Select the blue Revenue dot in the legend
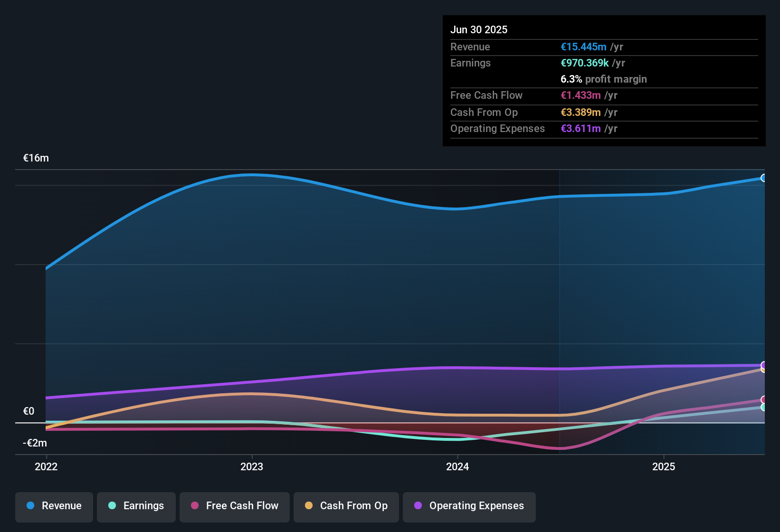Screen dimensions: 780x532 coord(30,506)
